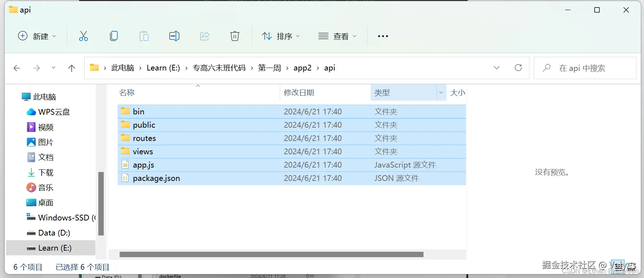644x278 pixels.
Task: Select 音乐 in navigation pane
Action: pyautogui.click(x=46, y=187)
